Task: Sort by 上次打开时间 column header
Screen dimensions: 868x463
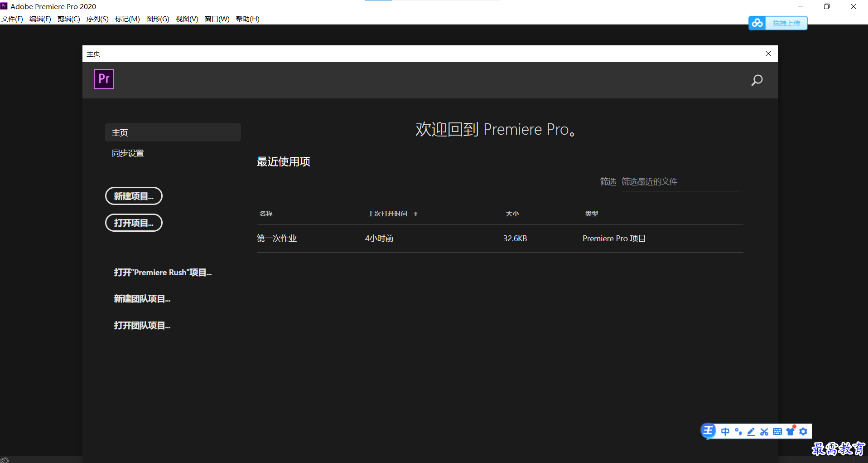Action: click(x=387, y=214)
